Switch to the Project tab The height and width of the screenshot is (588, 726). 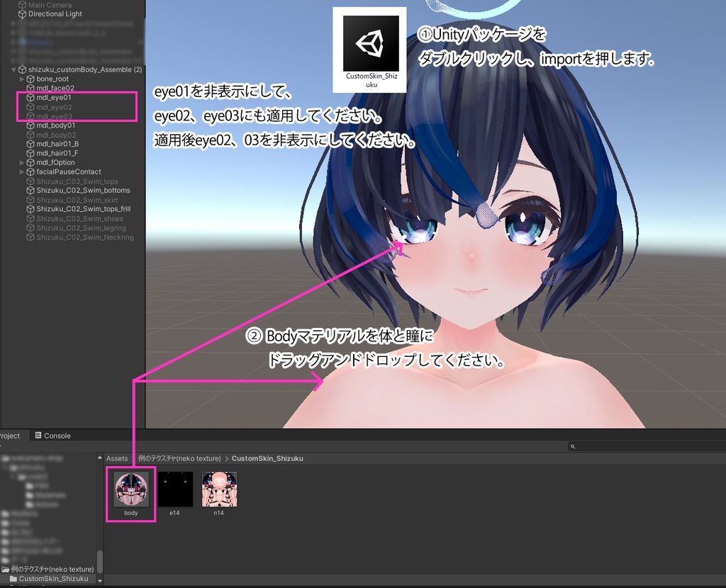point(7,436)
